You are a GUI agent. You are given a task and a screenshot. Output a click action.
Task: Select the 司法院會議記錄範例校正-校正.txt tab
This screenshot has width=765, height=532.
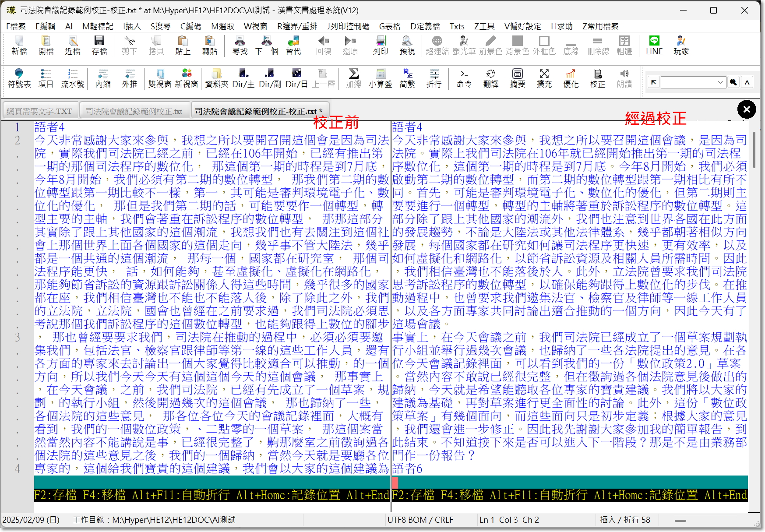point(259,111)
